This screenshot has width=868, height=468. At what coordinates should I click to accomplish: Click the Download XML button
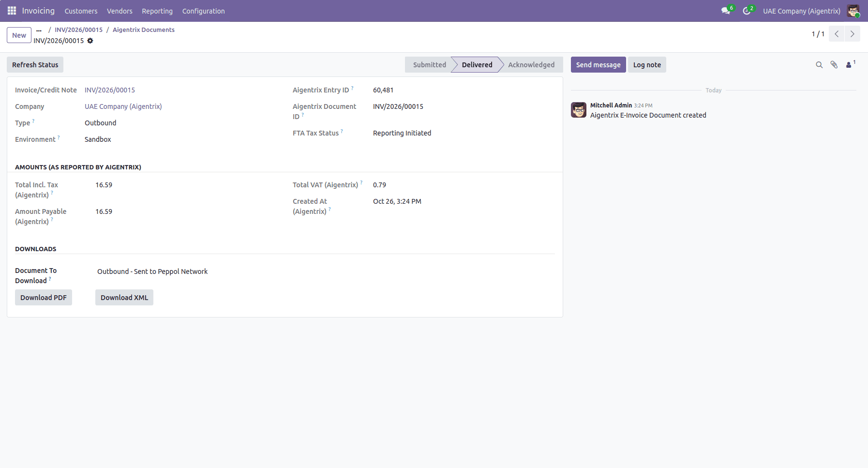click(x=124, y=298)
